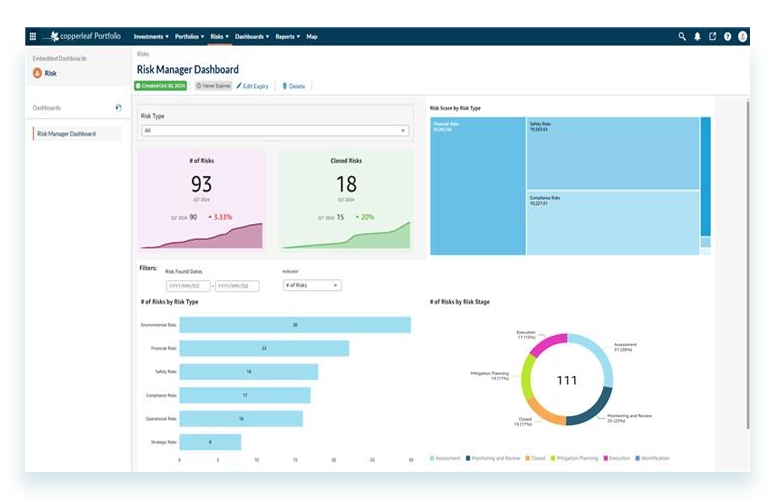Open the help question mark icon
The image size is (775, 500).
coord(727,36)
